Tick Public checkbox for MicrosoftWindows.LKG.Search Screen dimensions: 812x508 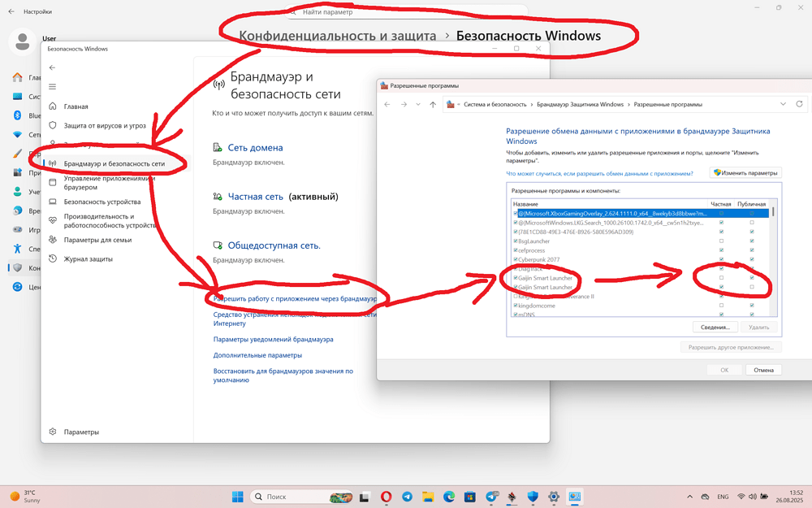tap(752, 223)
